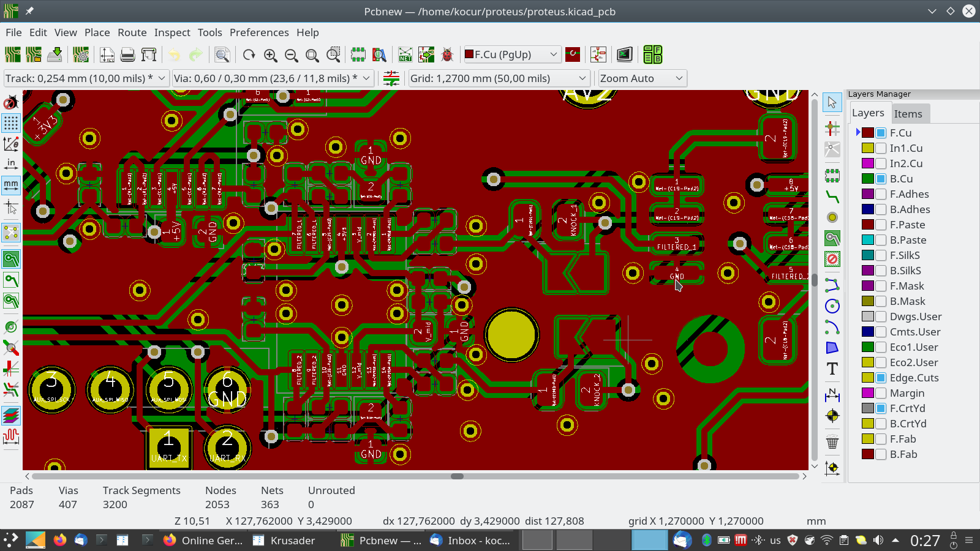Open via size dropdown
The width and height of the screenshot is (980, 551).
point(273,78)
